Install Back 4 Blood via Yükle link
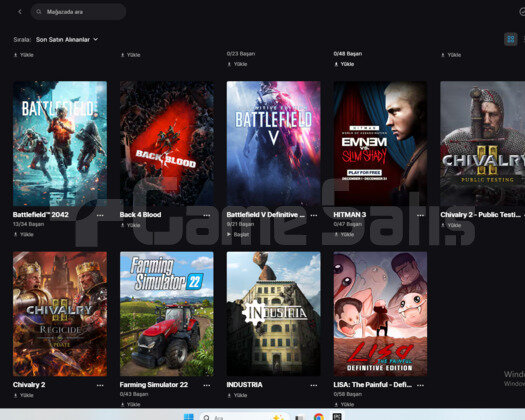 pyautogui.click(x=130, y=225)
